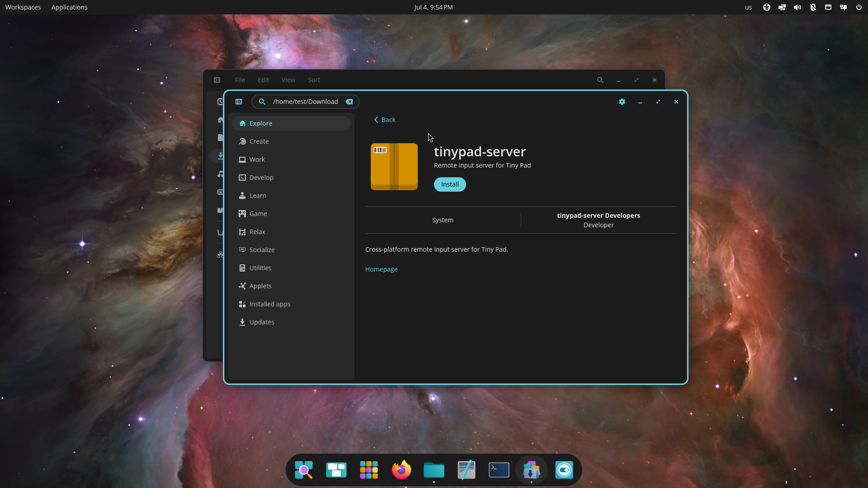This screenshot has height=488, width=868.
Task: Launch Firefox from dock
Action: [401, 470]
